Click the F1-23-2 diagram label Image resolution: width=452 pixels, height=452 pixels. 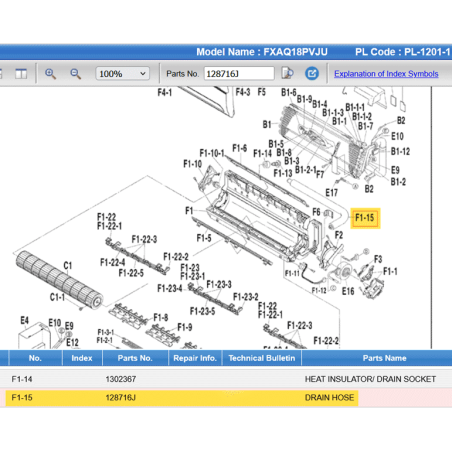pyautogui.click(x=246, y=297)
